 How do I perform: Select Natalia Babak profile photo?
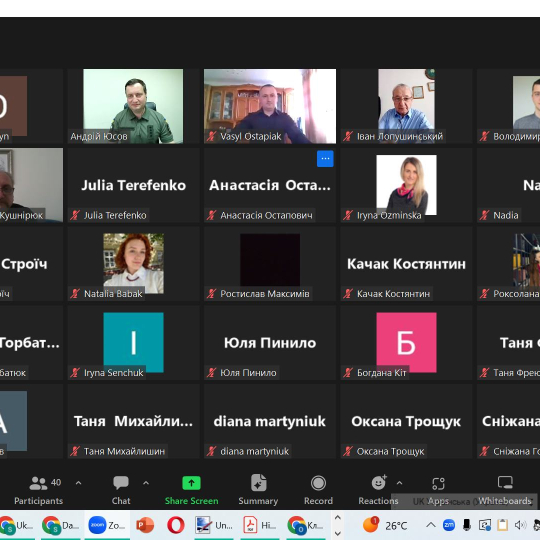[x=134, y=263]
